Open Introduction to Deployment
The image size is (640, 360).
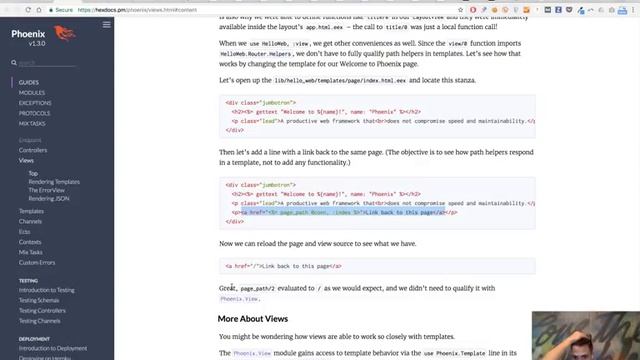pyautogui.click(x=53, y=348)
